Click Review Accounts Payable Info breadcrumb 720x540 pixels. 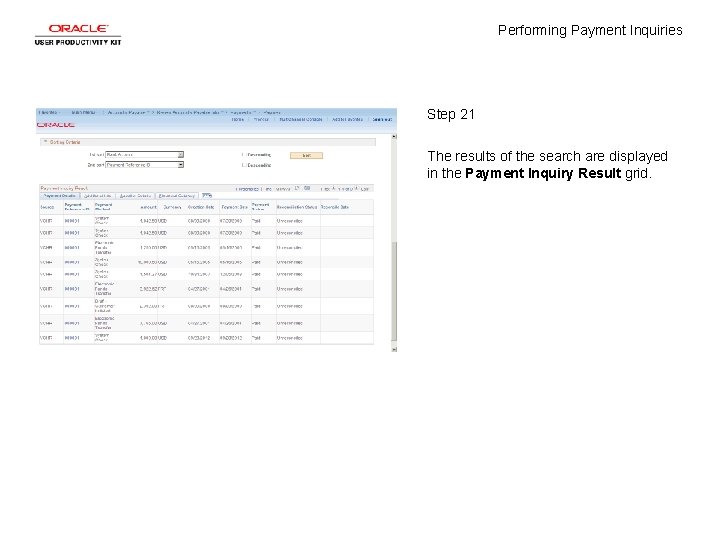point(191,112)
